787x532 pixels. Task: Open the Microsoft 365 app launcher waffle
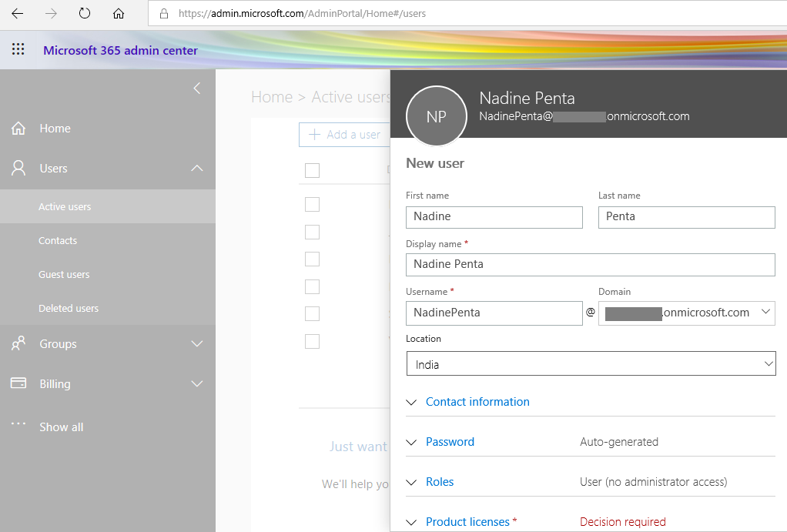coord(18,49)
